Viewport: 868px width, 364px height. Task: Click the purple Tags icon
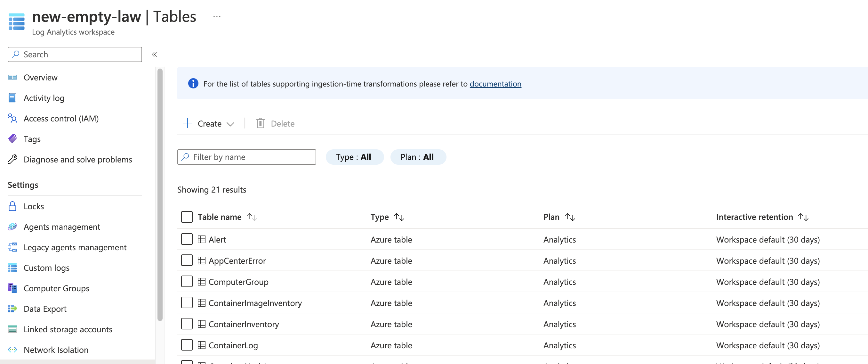[x=12, y=139]
